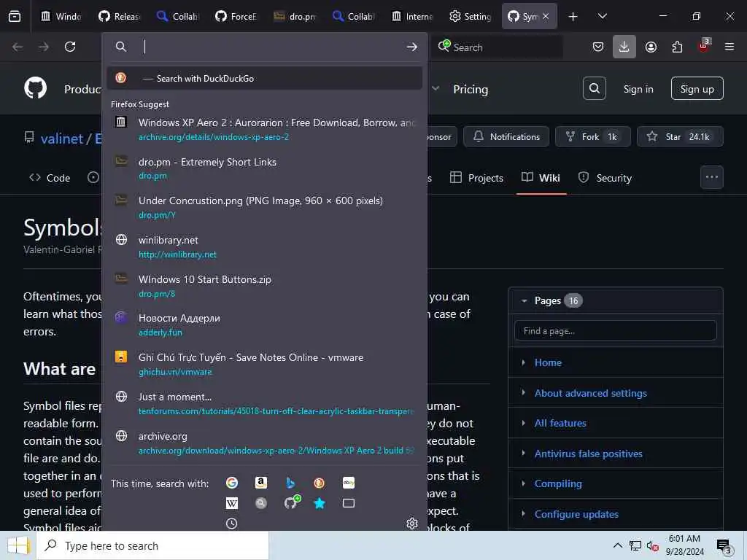Switch to the dro.pm browser tab
Image resolution: width=747 pixels, height=560 pixels.
[x=295, y=16]
